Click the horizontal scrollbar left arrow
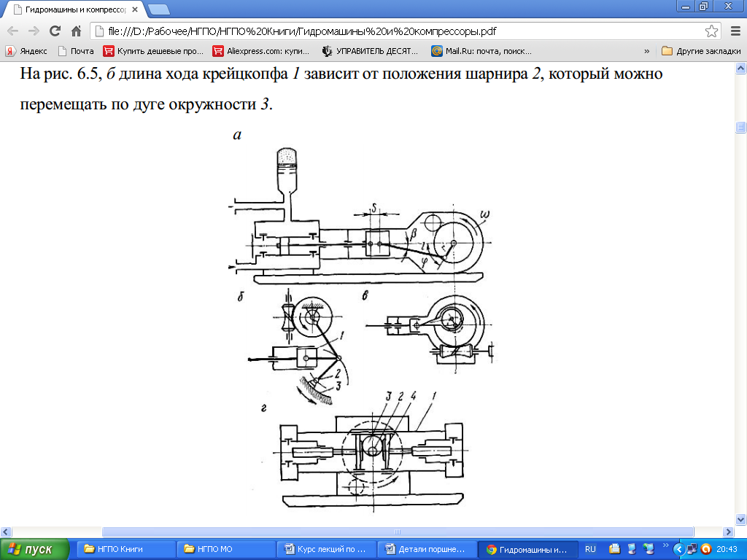Viewport: 747px width, 560px height. (x=6, y=532)
